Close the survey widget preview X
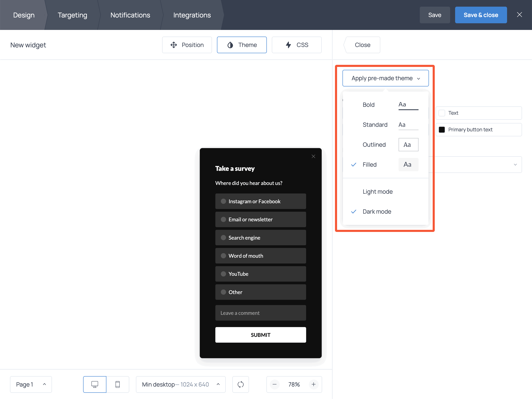This screenshot has width=532, height=399. pos(313,156)
